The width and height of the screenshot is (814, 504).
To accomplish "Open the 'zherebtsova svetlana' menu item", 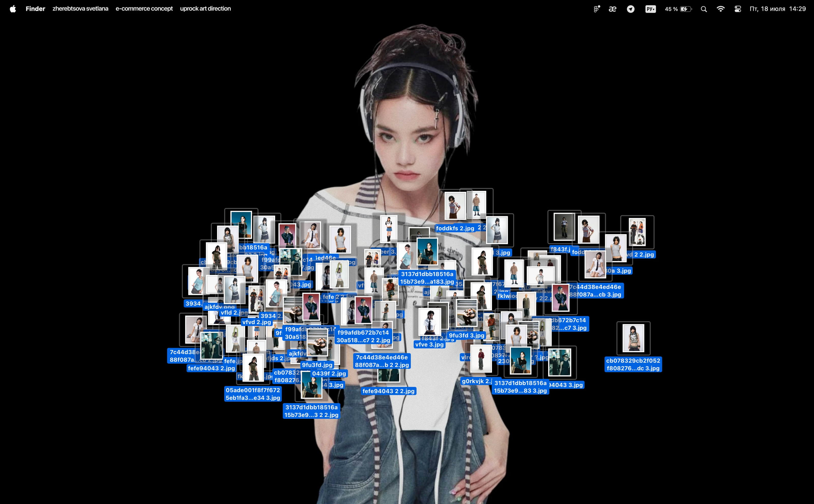I will (x=80, y=9).
